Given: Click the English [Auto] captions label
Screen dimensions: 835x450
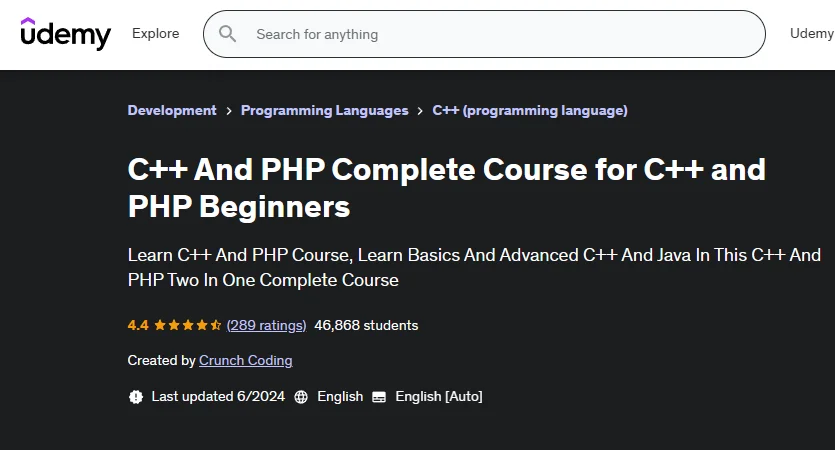Looking at the screenshot, I should 439,397.
